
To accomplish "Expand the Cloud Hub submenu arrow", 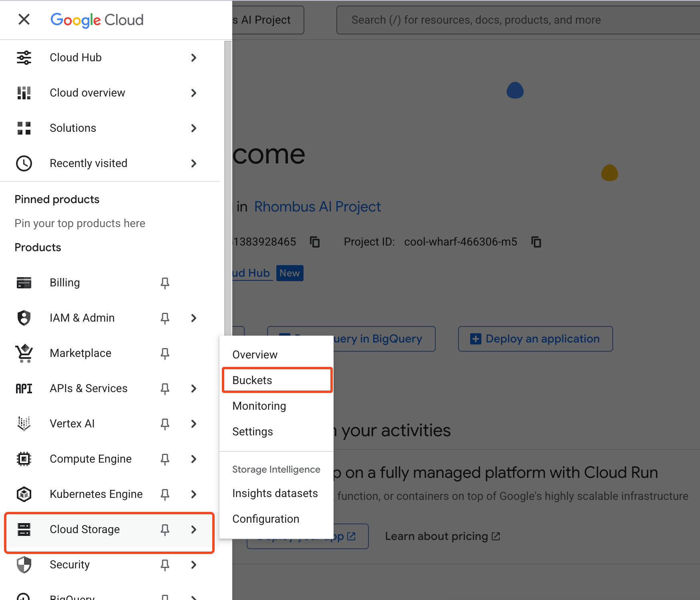I will coord(194,58).
